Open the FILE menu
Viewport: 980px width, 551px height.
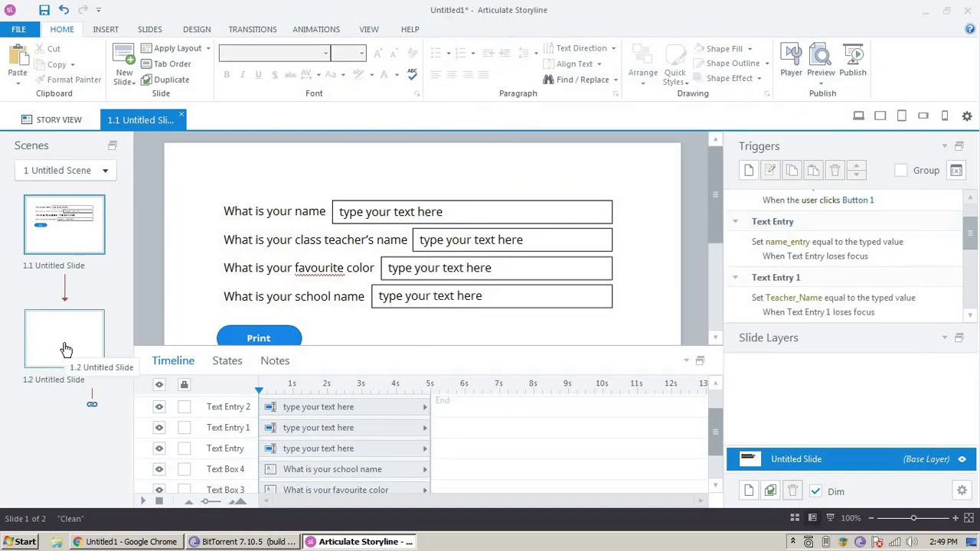point(18,29)
